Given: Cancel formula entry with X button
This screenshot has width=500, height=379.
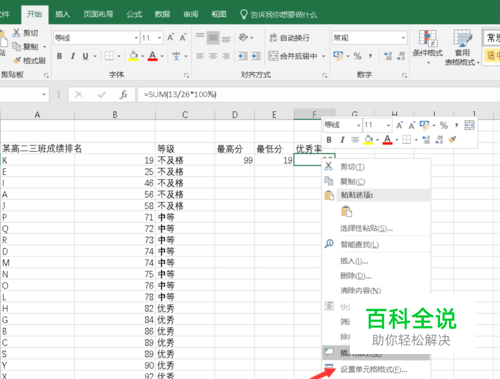Looking at the screenshot, I should click(x=79, y=95).
